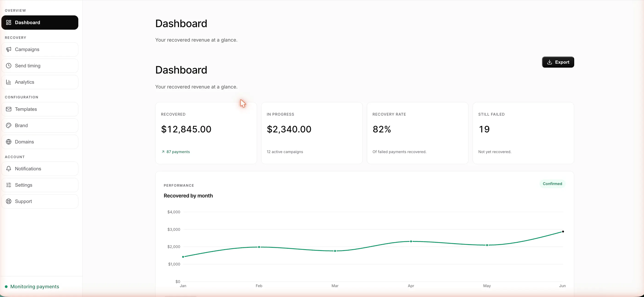Click the $3,000 axis label
The height and width of the screenshot is (297, 644).
174,229
